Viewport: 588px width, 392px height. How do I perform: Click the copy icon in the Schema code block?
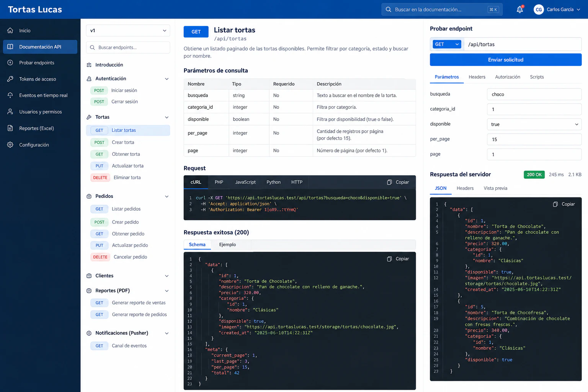click(389, 259)
